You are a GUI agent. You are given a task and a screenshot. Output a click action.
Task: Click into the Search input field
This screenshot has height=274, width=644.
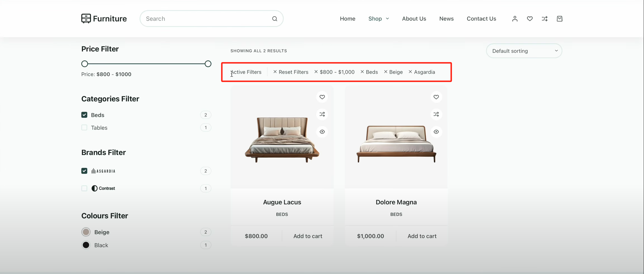tap(207, 19)
